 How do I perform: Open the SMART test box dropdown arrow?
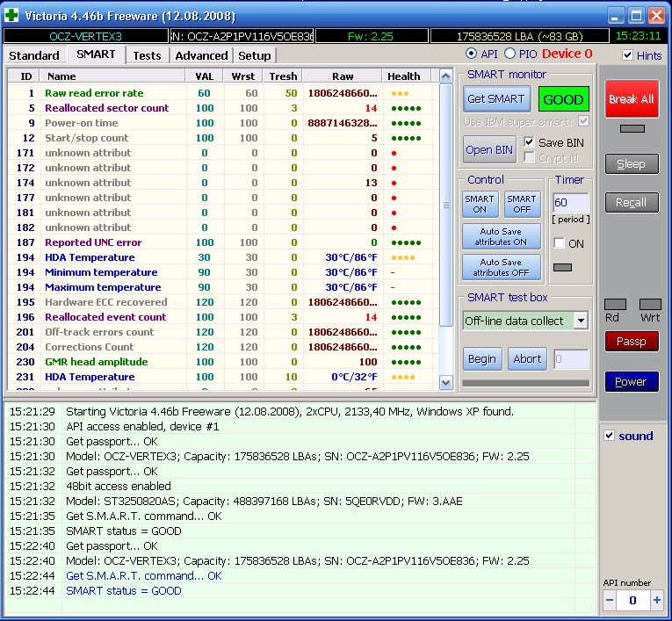point(581,320)
